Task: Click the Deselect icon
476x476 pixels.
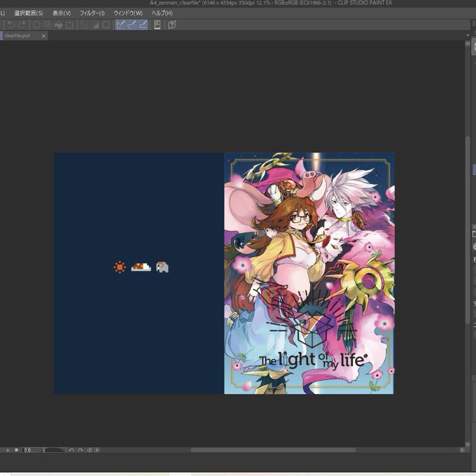Action: coord(84,25)
